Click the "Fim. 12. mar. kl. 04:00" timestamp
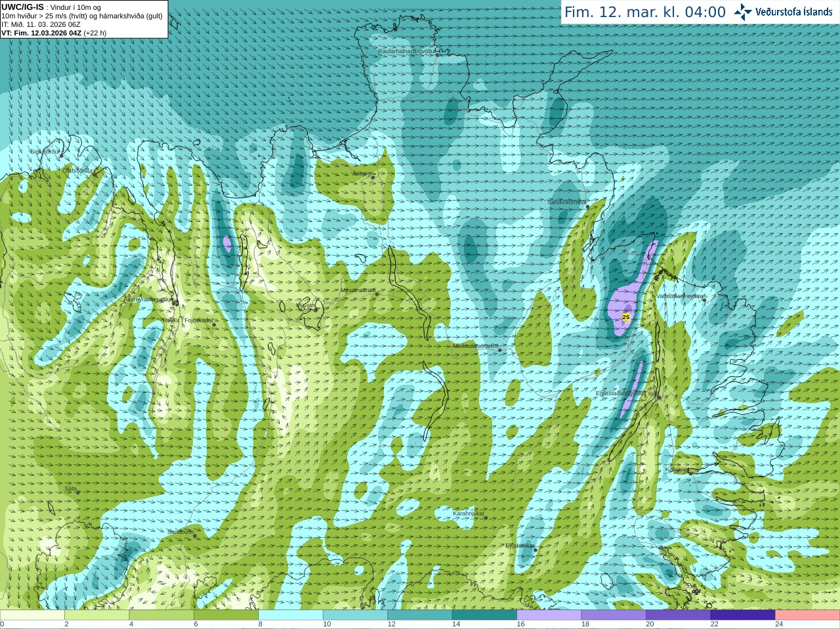The width and height of the screenshot is (840, 629). [x=645, y=12]
